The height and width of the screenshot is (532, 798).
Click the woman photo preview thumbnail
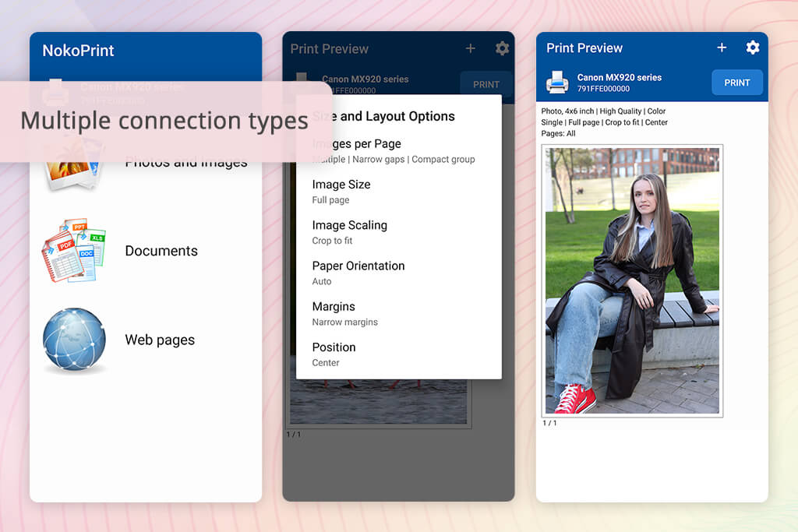click(632, 280)
